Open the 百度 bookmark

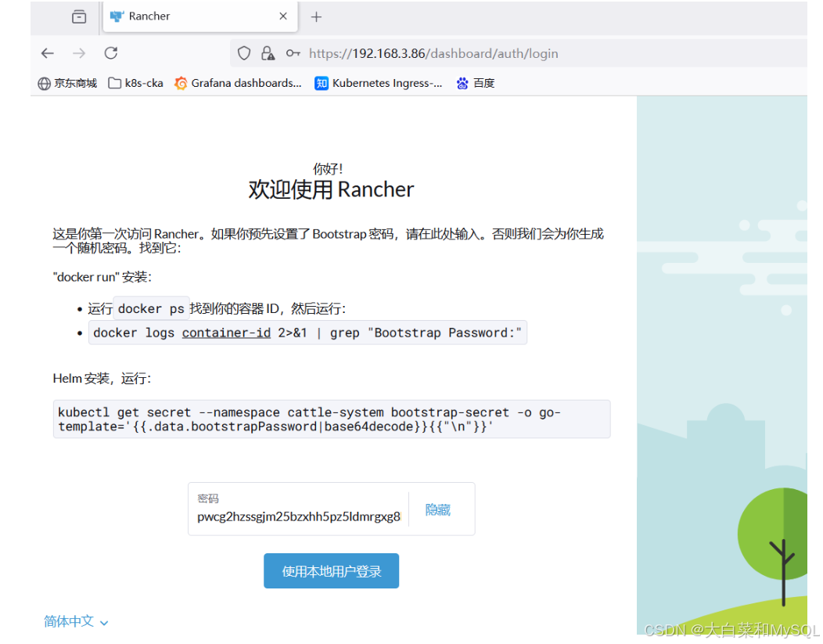click(476, 83)
